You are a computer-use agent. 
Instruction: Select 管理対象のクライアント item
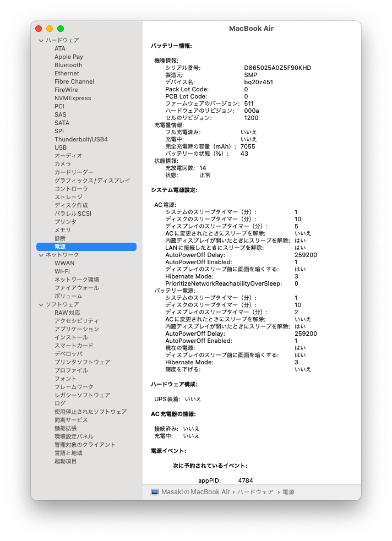pyautogui.click(x=85, y=445)
